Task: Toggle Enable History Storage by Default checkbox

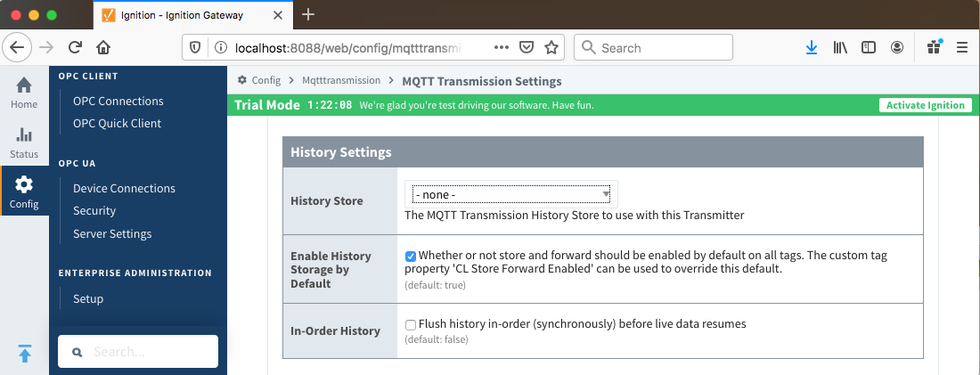Action: pyautogui.click(x=410, y=257)
